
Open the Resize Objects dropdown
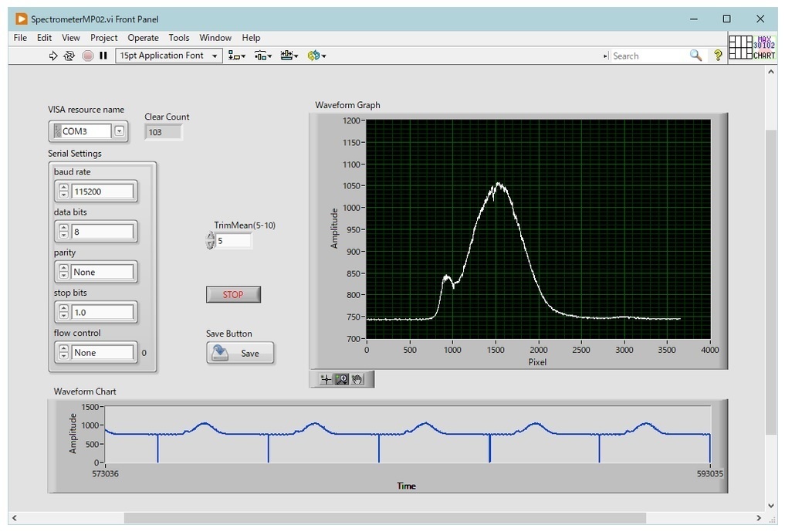289,56
